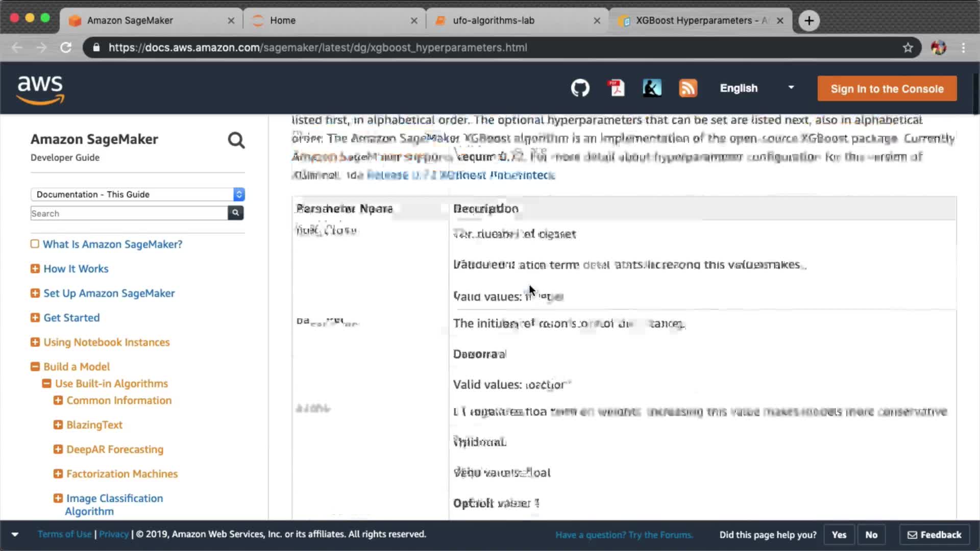Click Sign In to the Console button
The image size is (980, 551).
[x=887, y=89]
